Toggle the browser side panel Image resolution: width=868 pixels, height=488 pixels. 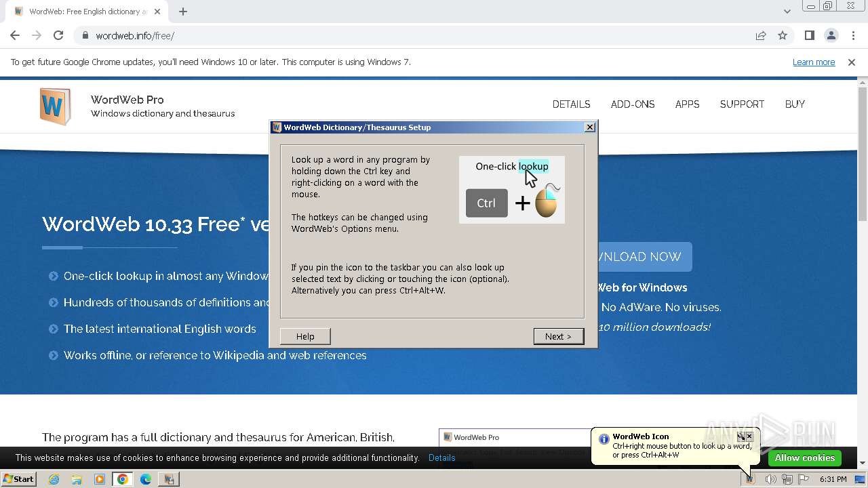[810, 36]
